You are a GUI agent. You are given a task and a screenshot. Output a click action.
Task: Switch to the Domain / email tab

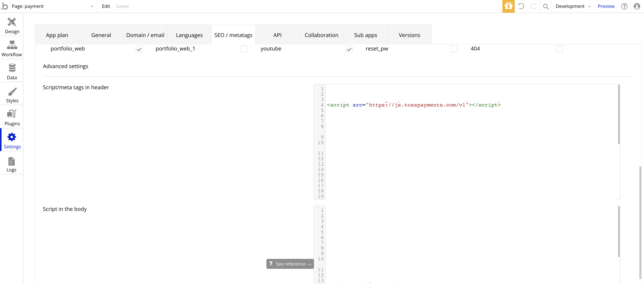click(145, 35)
